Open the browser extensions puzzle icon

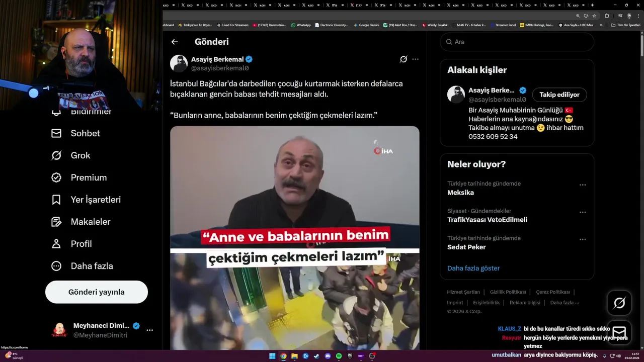(606, 16)
